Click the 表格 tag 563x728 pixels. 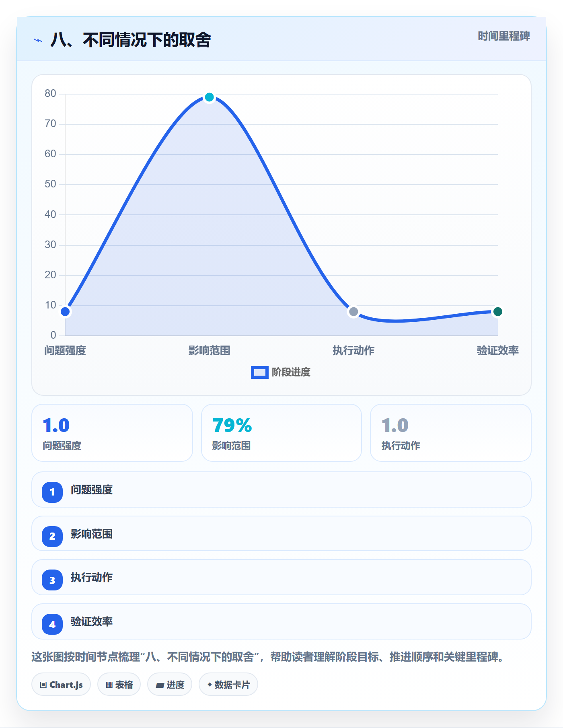119,685
